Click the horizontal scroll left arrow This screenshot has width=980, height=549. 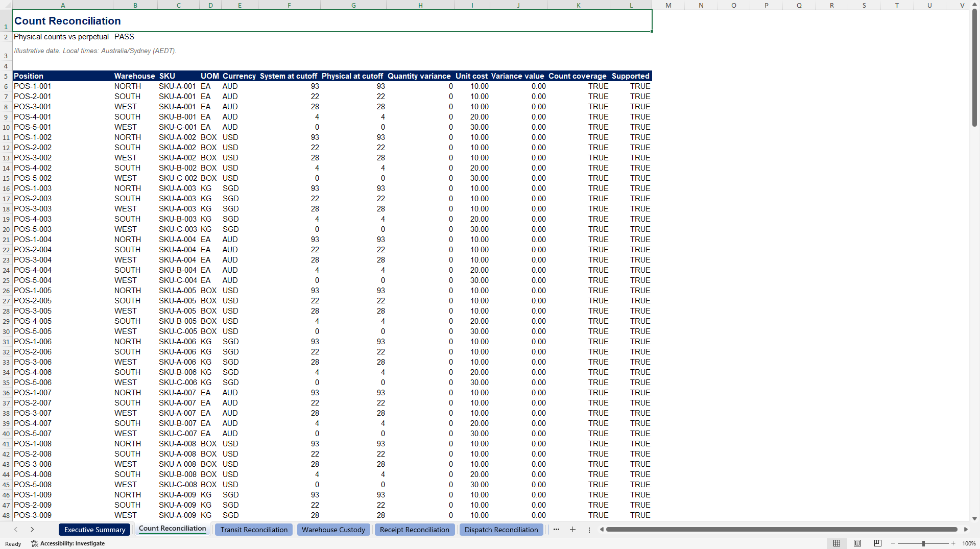click(x=602, y=530)
